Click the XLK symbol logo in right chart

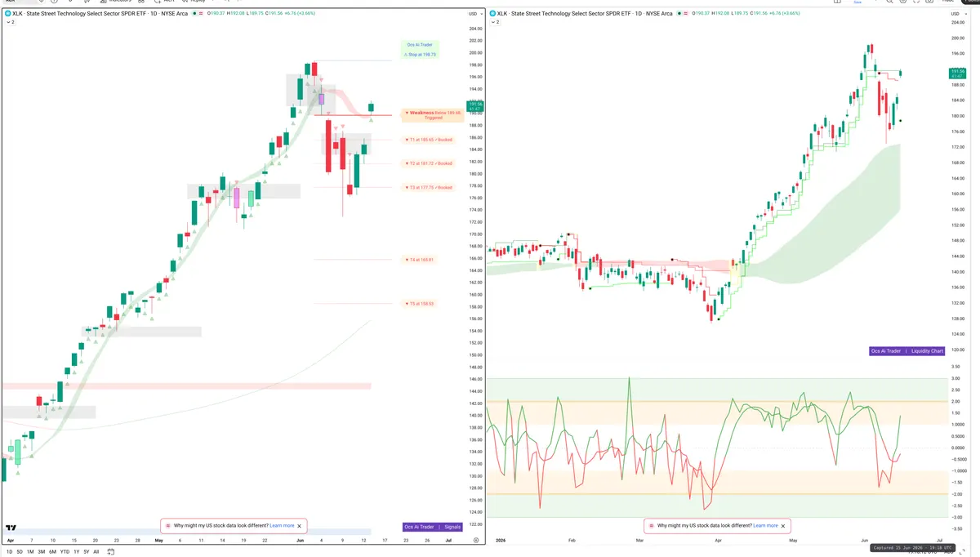pos(492,14)
